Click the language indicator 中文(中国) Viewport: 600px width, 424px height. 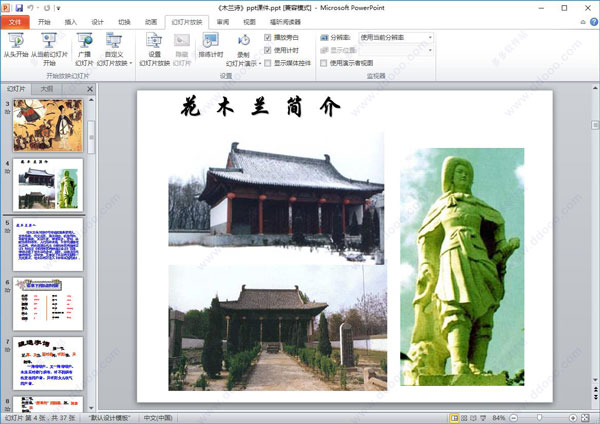point(158,418)
